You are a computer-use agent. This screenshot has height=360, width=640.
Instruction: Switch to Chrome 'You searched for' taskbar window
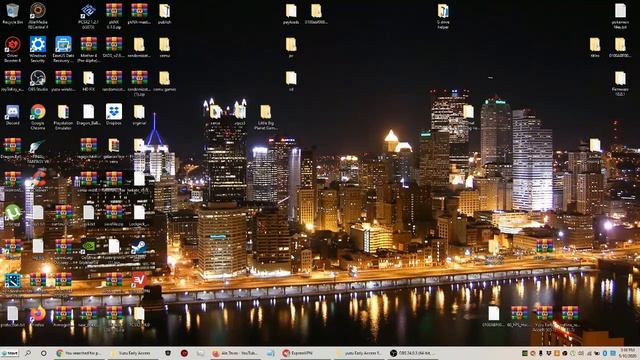click(x=79, y=353)
